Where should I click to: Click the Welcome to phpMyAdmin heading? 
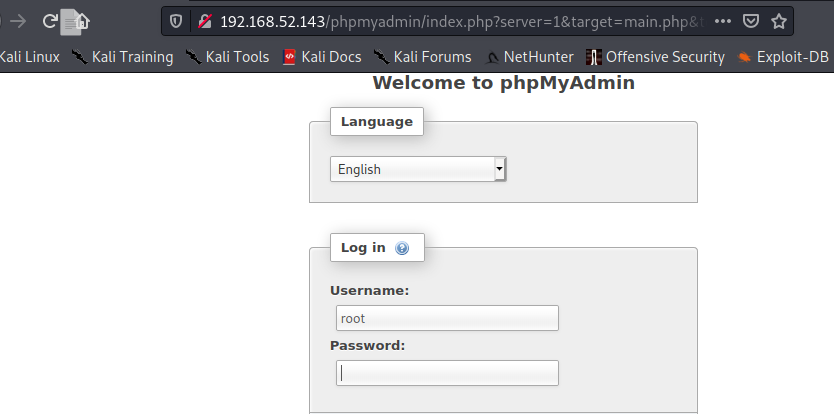point(504,83)
